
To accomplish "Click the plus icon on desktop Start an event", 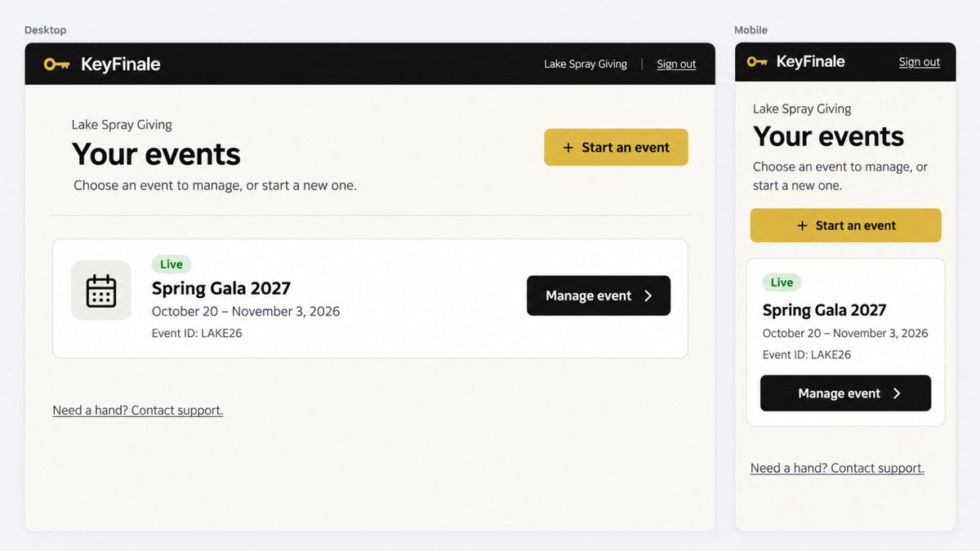I will tap(568, 148).
